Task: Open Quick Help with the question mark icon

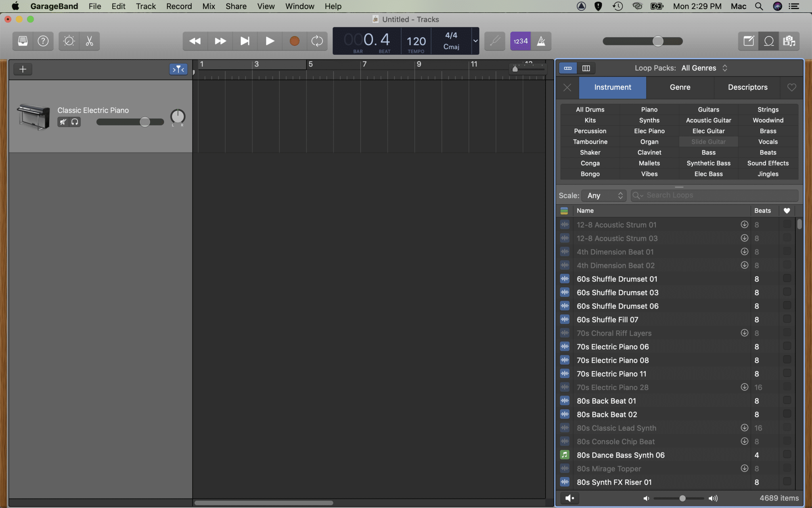Action: [x=43, y=41]
